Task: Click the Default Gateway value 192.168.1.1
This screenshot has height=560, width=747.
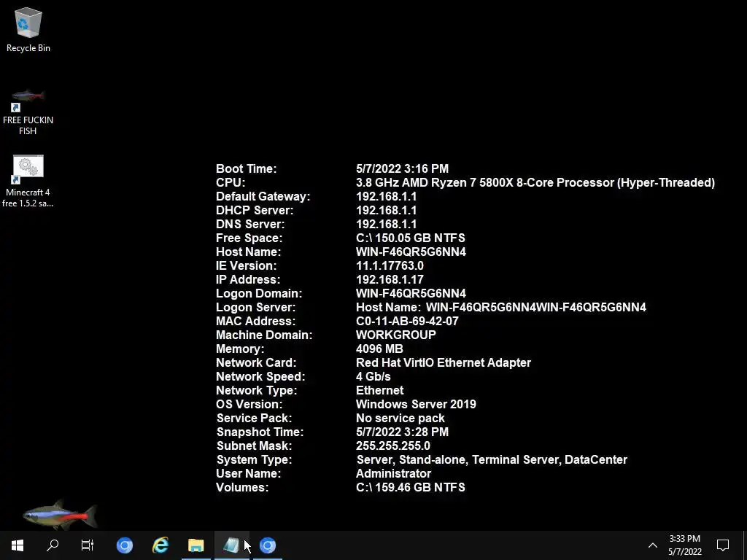Action: coord(387,196)
